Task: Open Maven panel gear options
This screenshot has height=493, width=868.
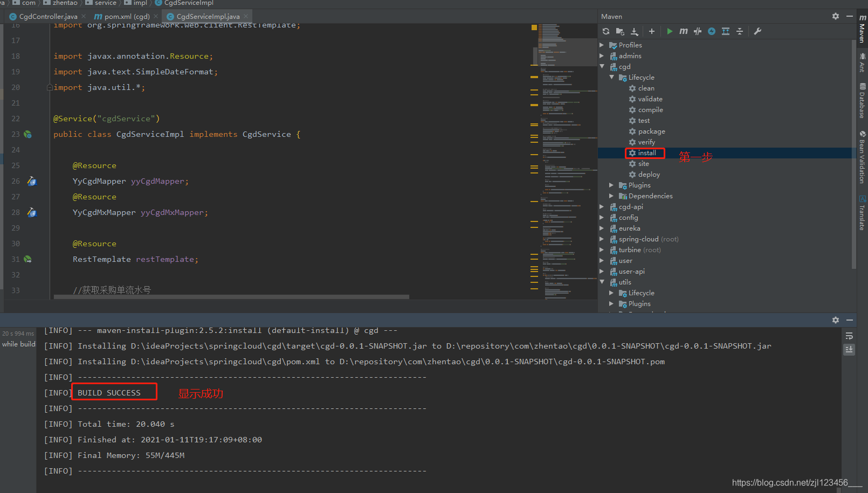Action: click(836, 16)
